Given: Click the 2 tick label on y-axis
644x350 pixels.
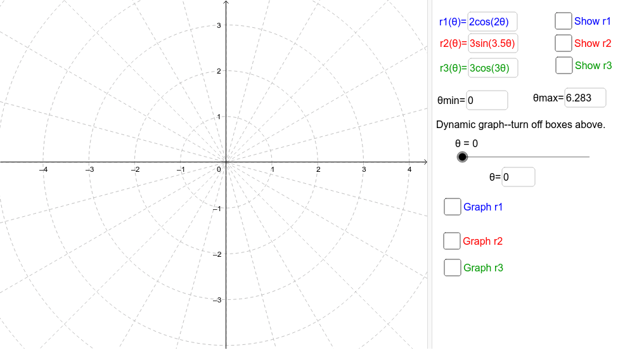Looking at the screenshot, I should 218,71.
